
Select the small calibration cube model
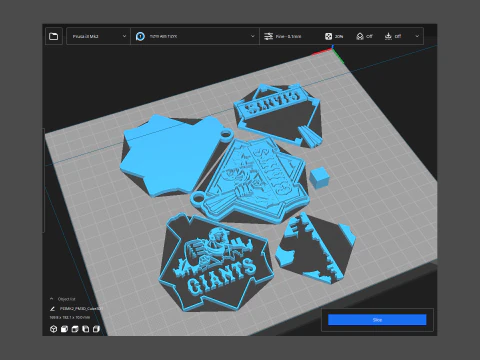[319, 178]
